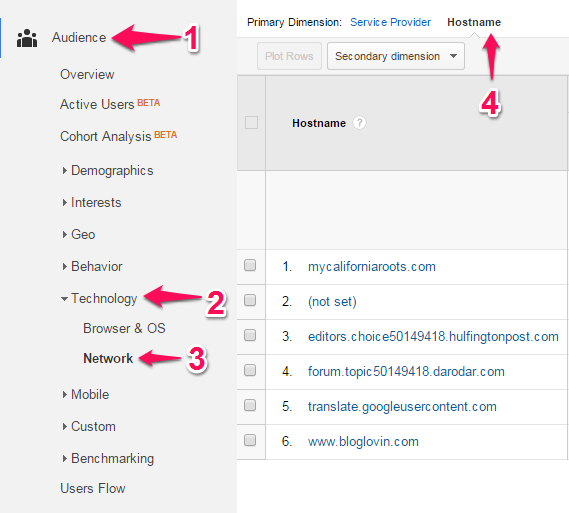
Task: Open the (not set) hostname link
Action: tap(332, 301)
